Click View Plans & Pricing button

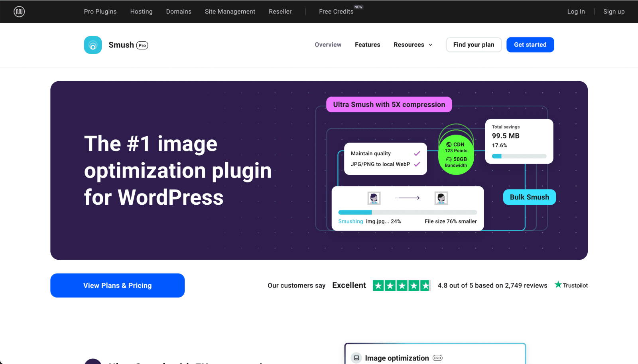click(x=117, y=286)
